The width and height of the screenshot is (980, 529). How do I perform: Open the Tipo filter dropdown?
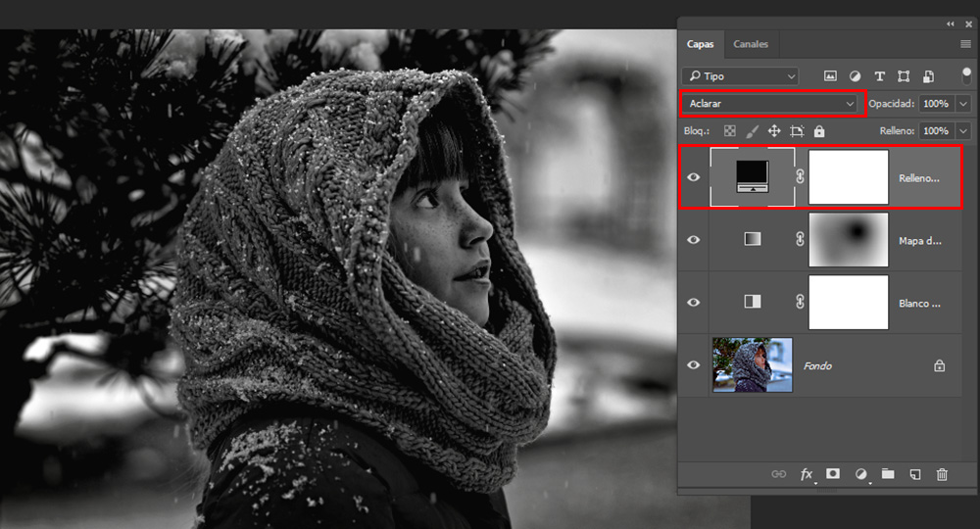click(742, 75)
